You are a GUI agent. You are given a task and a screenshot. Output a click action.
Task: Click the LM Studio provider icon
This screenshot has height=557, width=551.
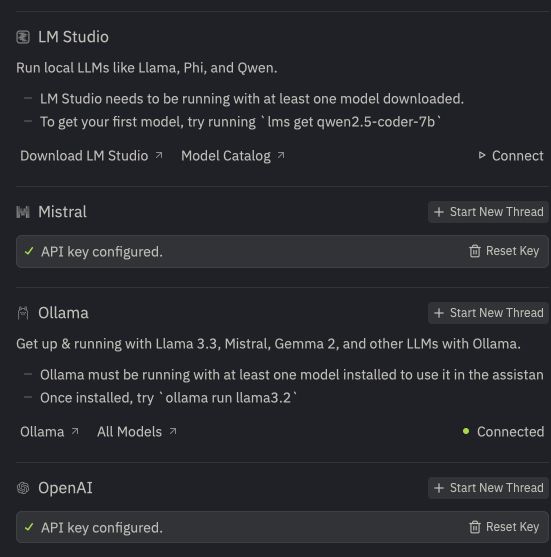pos(23,37)
